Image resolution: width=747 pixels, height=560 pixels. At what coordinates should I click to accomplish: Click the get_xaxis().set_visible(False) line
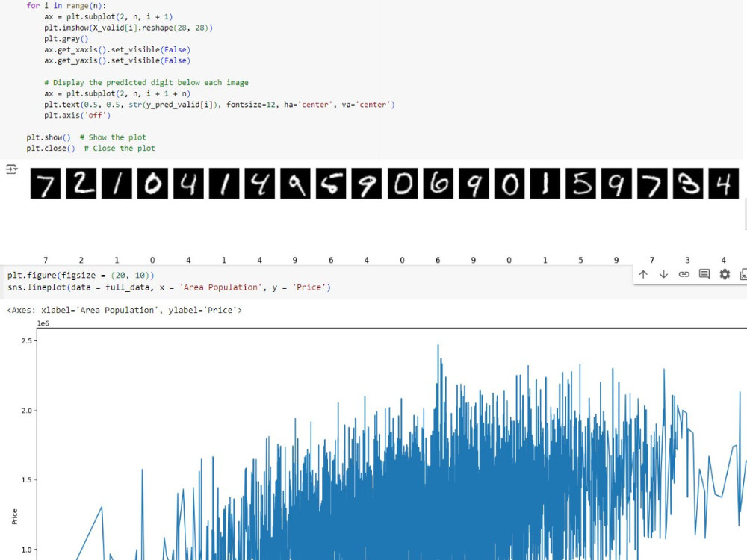click(x=117, y=49)
